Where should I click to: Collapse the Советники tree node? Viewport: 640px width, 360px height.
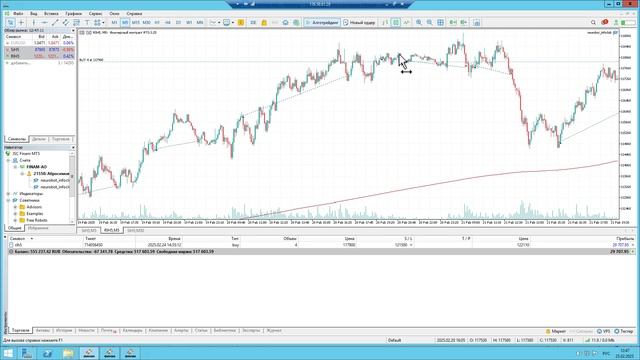pyautogui.click(x=9, y=200)
